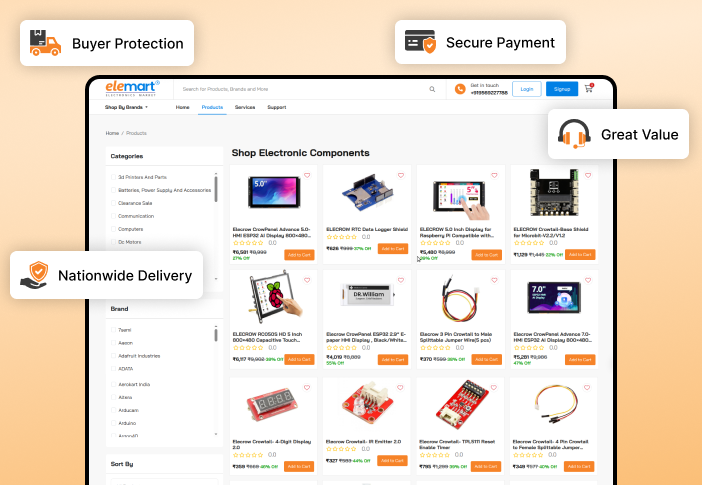The image size is (702, 485).
Task: Click the Categories list scrollbar thumb
Action: [216, 189]
